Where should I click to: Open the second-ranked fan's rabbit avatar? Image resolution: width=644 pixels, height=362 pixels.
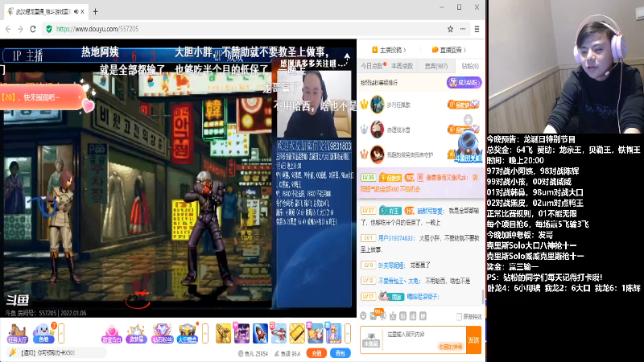377,130
